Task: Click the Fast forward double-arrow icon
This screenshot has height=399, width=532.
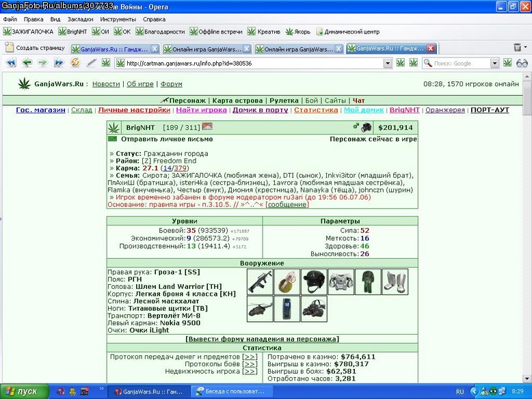Action: coord(59,63)
